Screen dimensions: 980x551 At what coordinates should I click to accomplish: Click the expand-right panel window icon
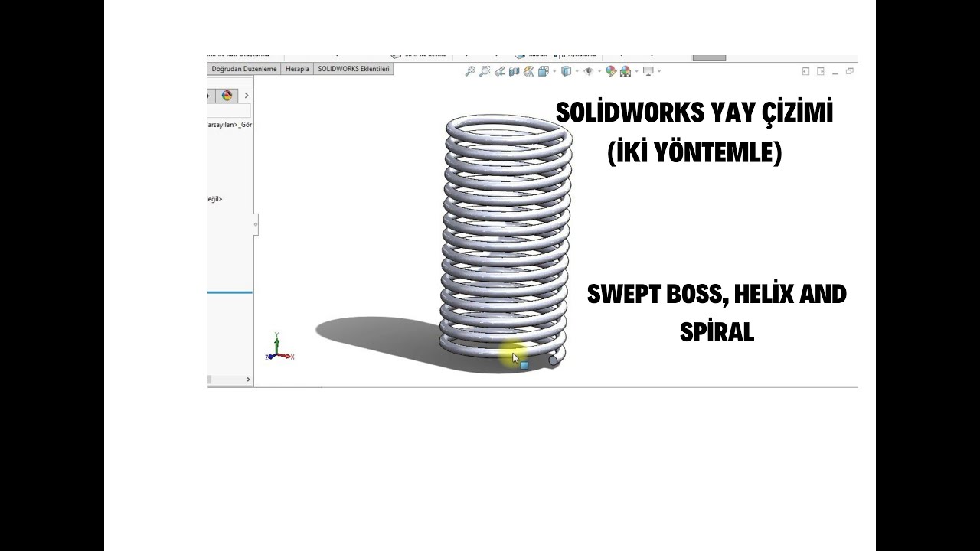coord(821,71)
